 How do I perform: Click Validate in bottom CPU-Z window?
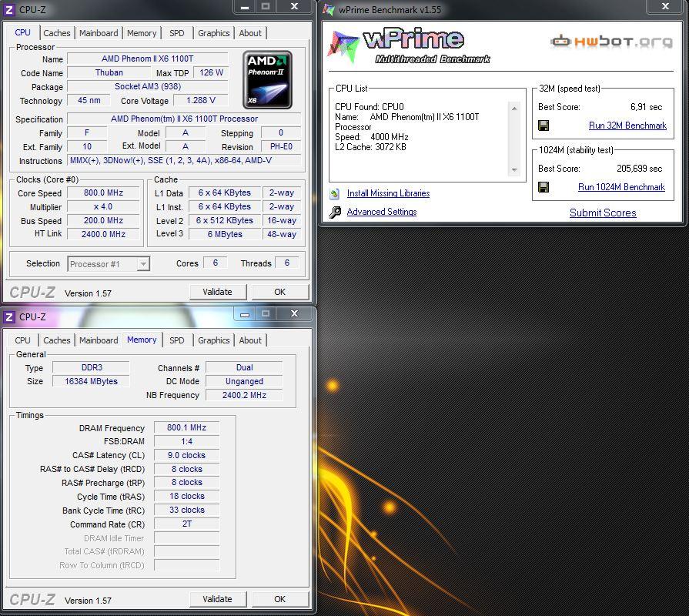coord(218,599)
